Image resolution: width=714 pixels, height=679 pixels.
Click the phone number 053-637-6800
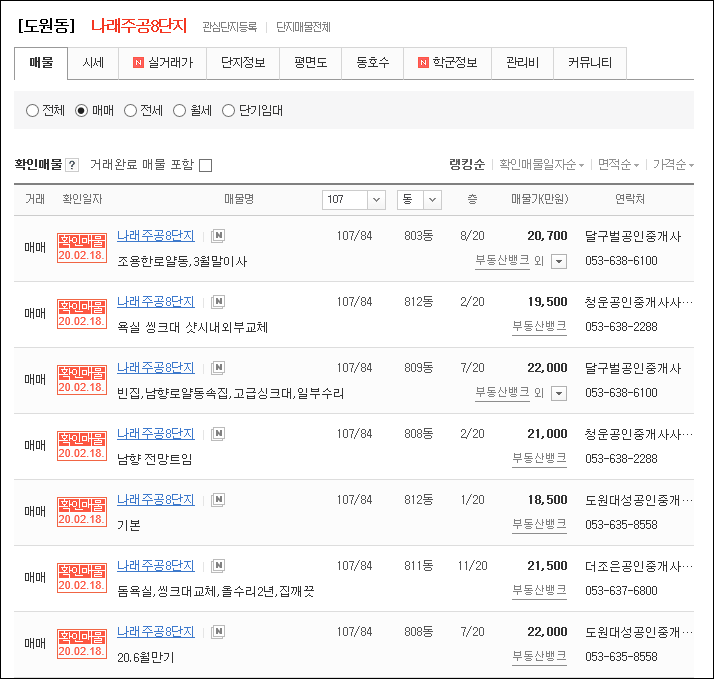point(621,591)
